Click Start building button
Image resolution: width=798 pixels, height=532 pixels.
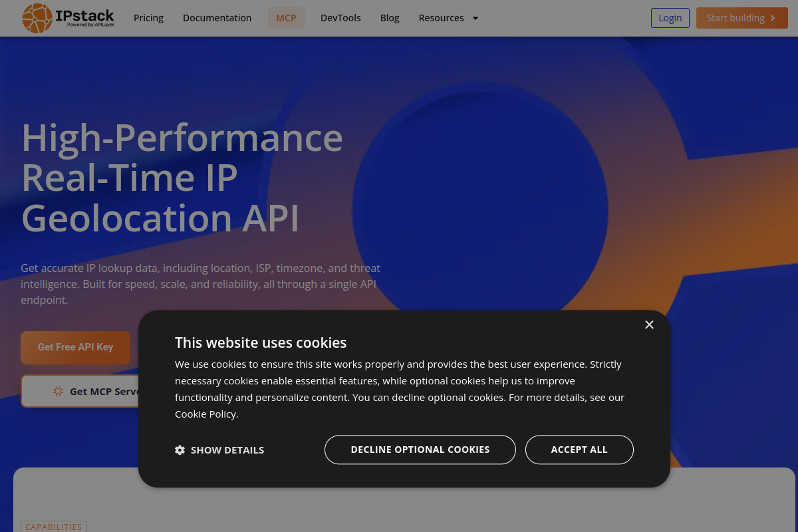click(742, 18)
